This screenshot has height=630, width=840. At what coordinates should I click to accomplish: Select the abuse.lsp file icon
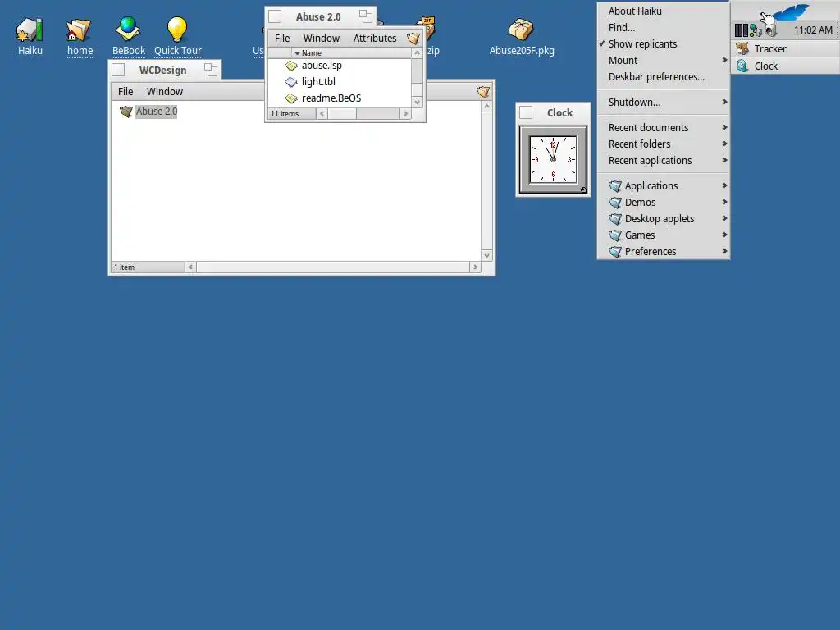point(291,66)
